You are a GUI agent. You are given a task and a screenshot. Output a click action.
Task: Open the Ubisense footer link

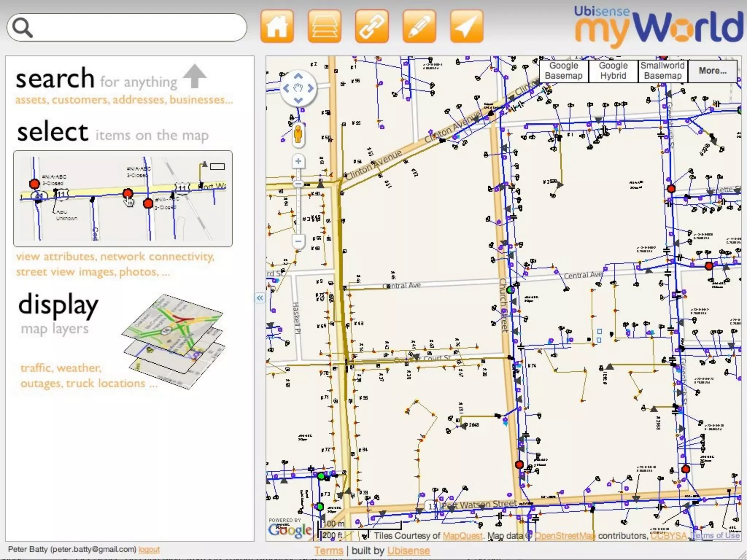408,551
